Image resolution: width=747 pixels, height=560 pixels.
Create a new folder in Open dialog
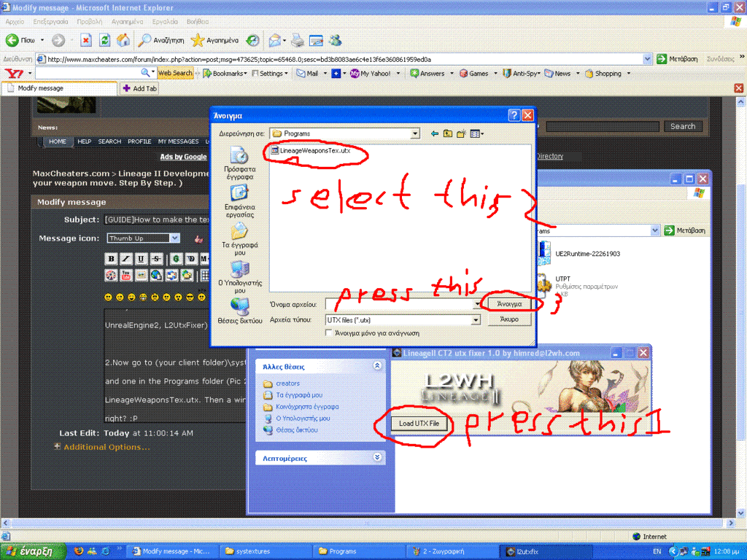click(x=462, y=133)
